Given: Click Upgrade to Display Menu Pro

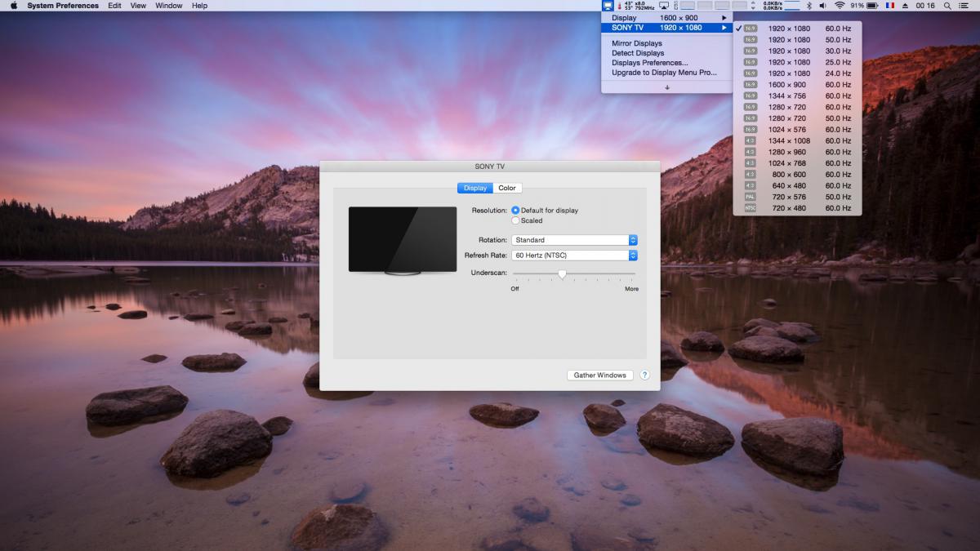Looking at the screenshot, I should pyautogui.click(x=664, y=73).
